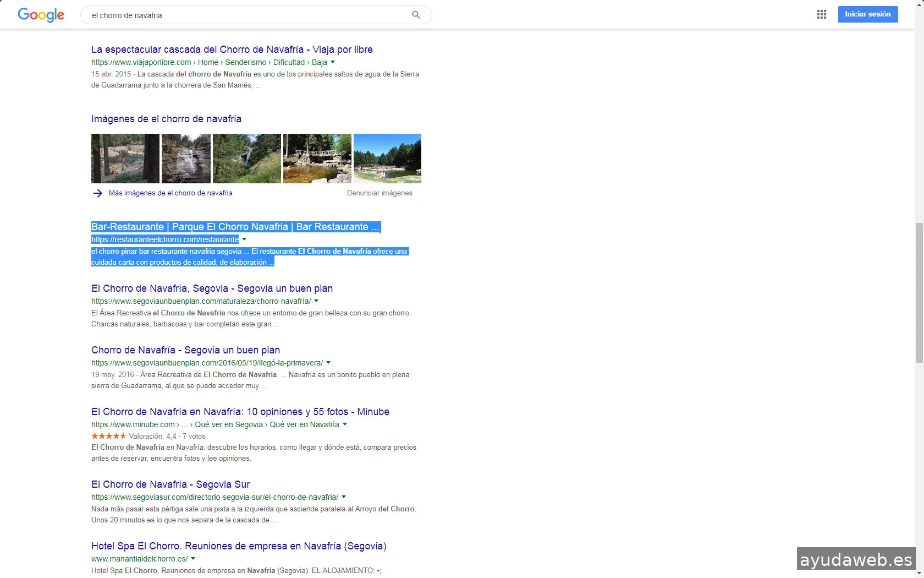Expand dropdown arrow next to restauranteelchorro.com URL

[244, 239]
